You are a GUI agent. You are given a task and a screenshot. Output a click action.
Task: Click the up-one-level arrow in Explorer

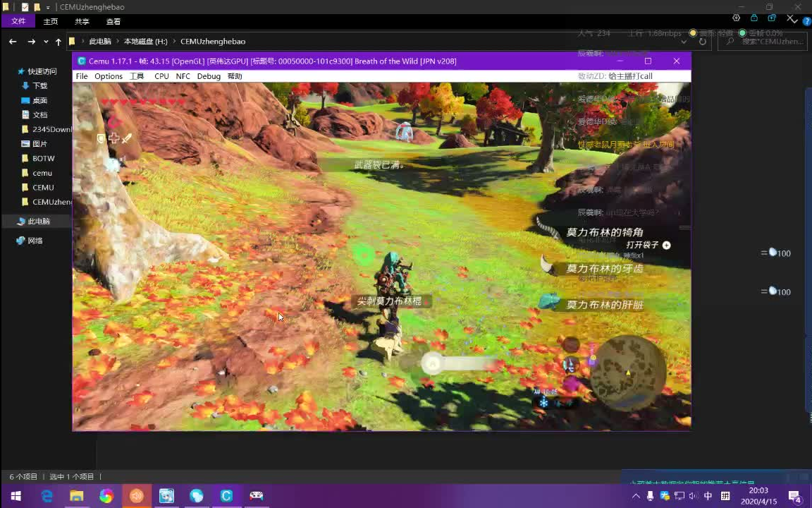point(58,42)
